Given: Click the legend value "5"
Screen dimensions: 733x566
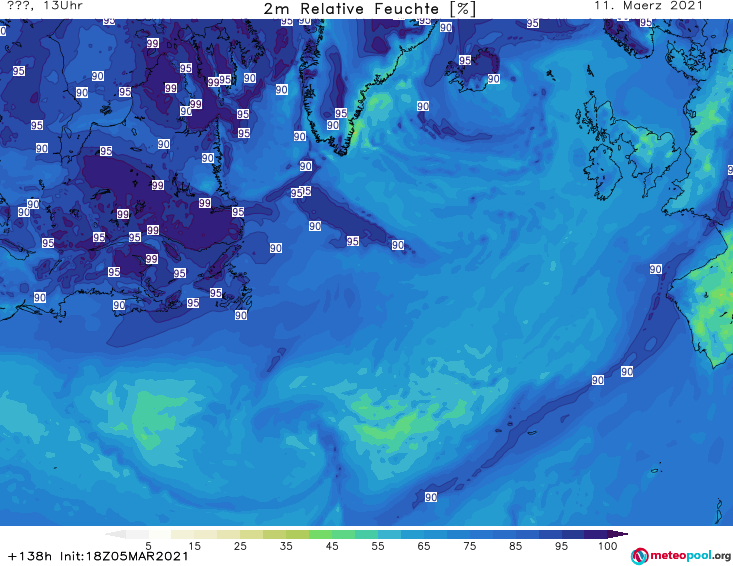Looking at the screenshot, I should coord(148,546).
